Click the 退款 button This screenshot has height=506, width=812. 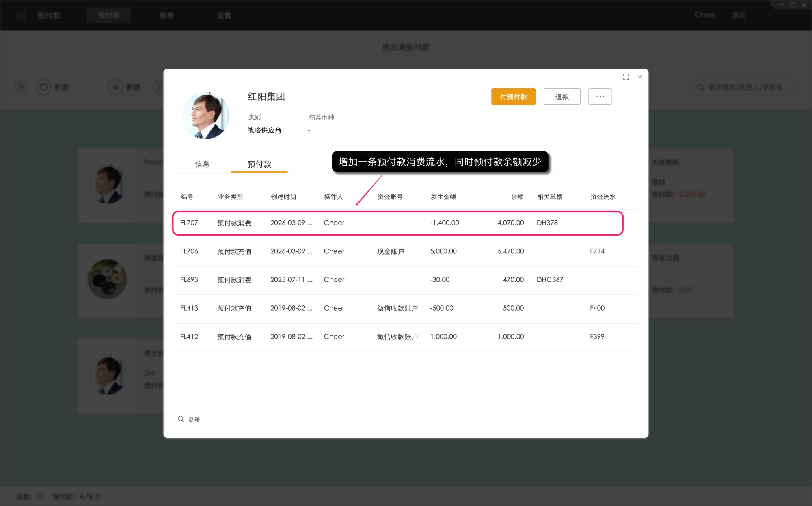click(562, 96)
